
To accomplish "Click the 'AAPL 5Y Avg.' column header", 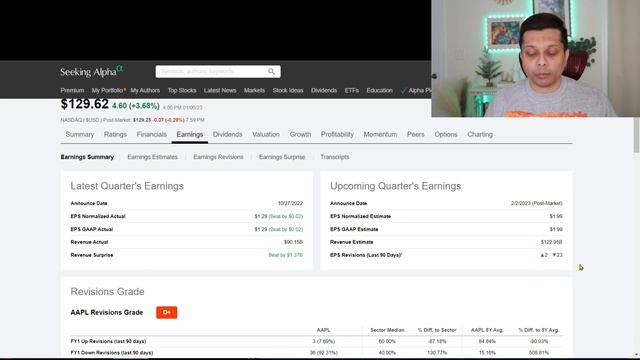I will [x=487, y=330].
